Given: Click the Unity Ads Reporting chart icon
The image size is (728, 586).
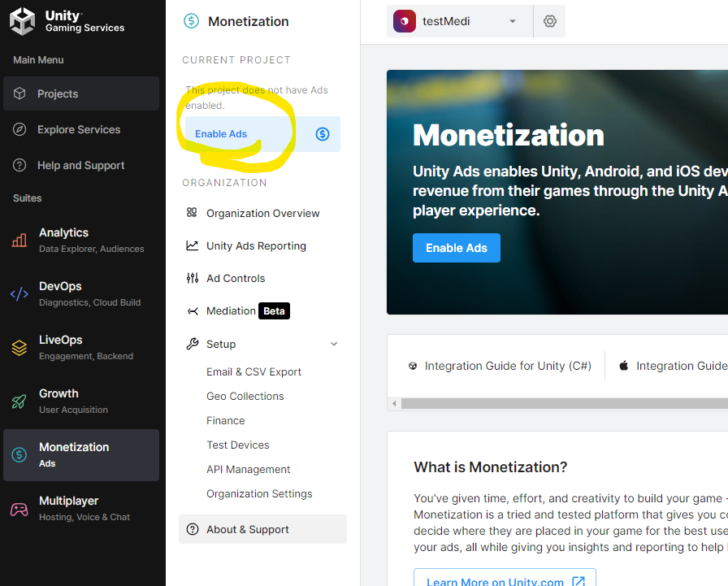Looking at the screenshot, I should 193,245.
